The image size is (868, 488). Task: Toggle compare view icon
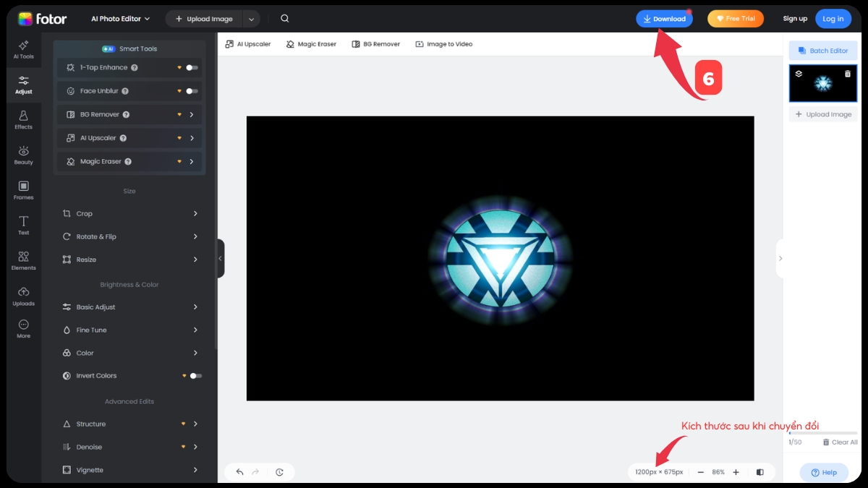click(x=759, y=472)
